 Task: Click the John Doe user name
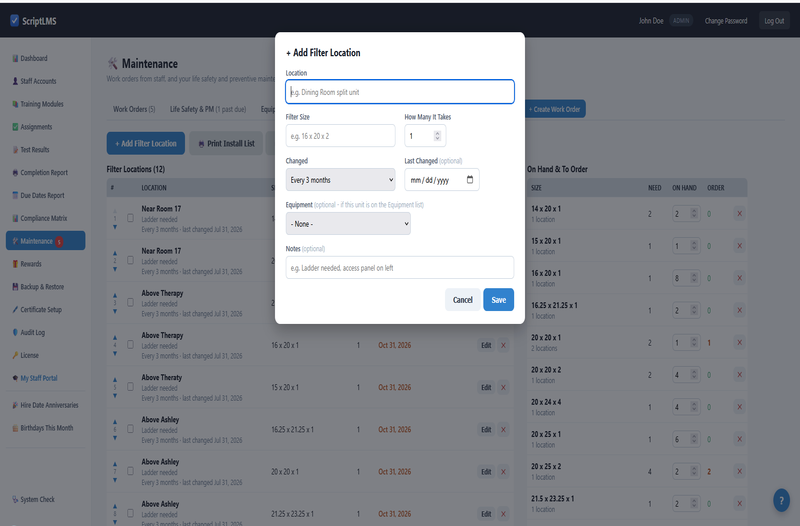(651, 21)
